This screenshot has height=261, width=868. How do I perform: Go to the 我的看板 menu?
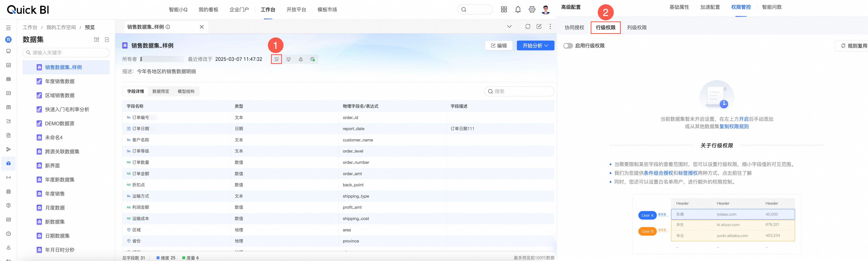pyautogui.click(x=208, y=10)
